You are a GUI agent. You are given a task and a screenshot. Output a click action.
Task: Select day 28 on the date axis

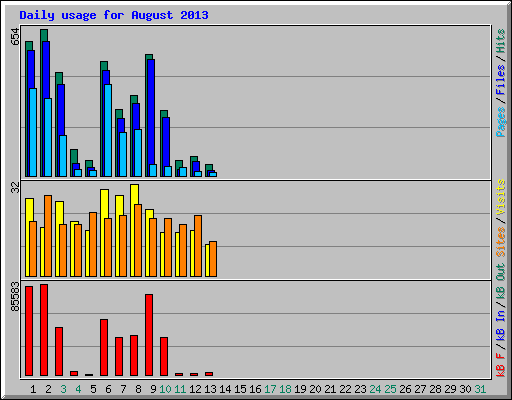click(435, 389)
